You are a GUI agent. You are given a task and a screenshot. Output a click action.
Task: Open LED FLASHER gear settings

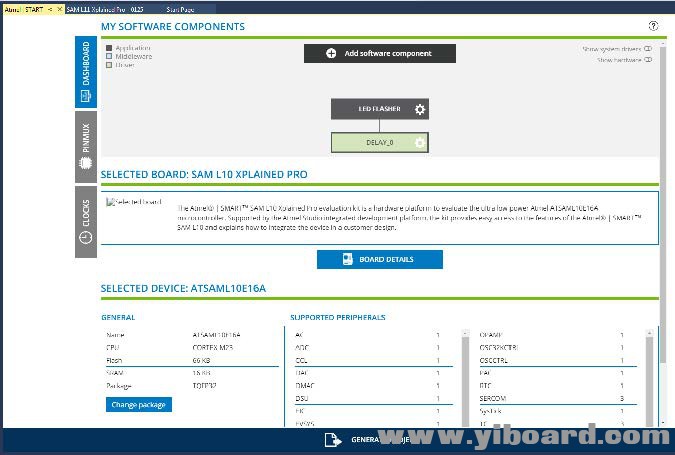[420, 109]
